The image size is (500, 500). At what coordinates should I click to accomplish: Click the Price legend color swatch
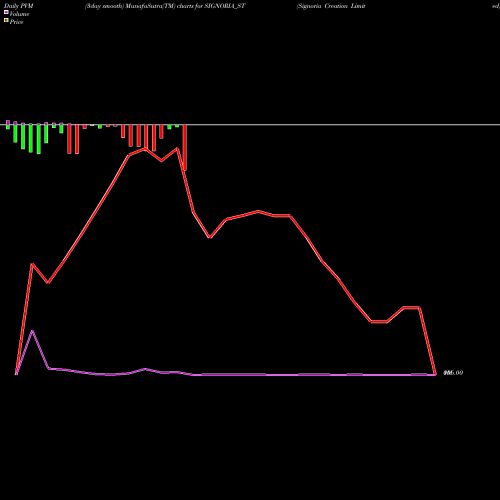(x=6, y=21)
